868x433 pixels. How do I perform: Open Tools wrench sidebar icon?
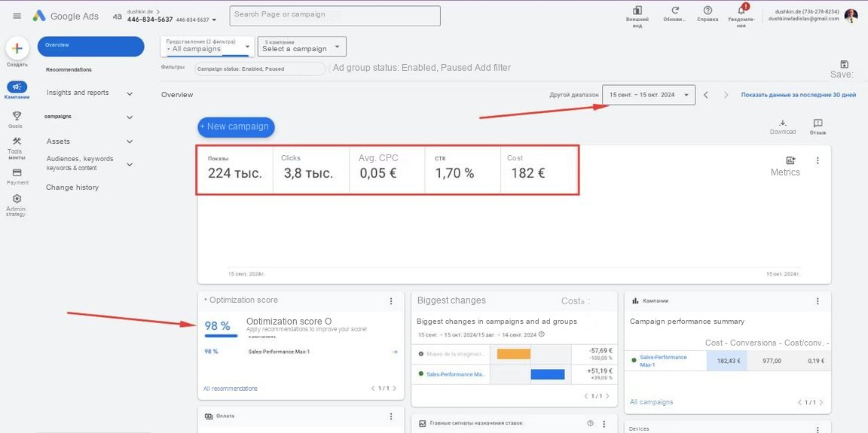17,141
